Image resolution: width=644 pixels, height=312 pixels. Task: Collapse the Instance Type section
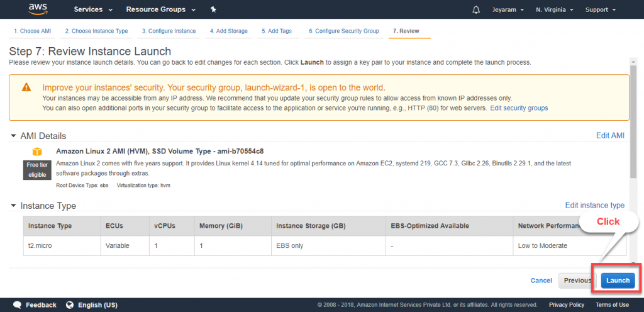tap(14, 206)
